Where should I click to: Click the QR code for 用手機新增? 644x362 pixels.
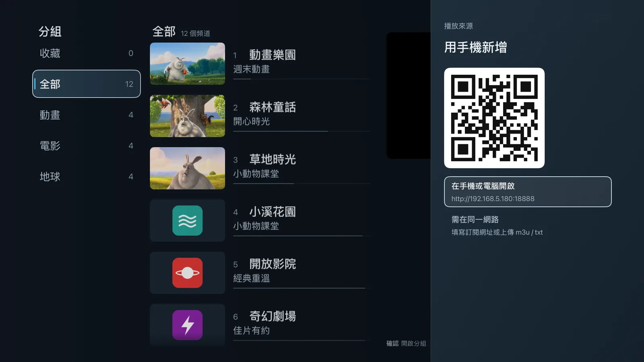(494, 118)
